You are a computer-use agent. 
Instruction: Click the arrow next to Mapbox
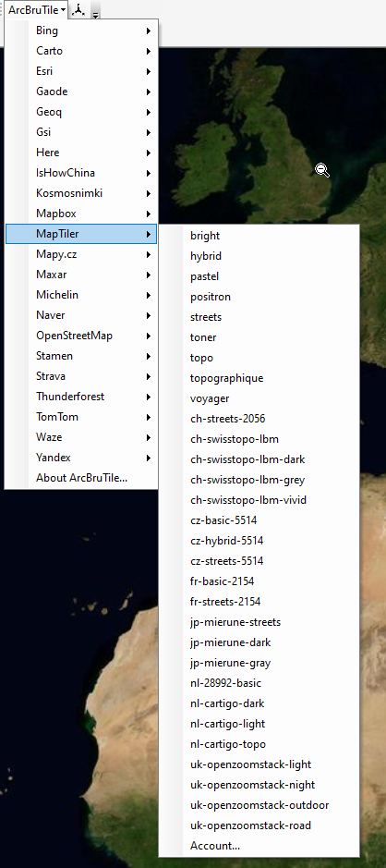point(149,214)
